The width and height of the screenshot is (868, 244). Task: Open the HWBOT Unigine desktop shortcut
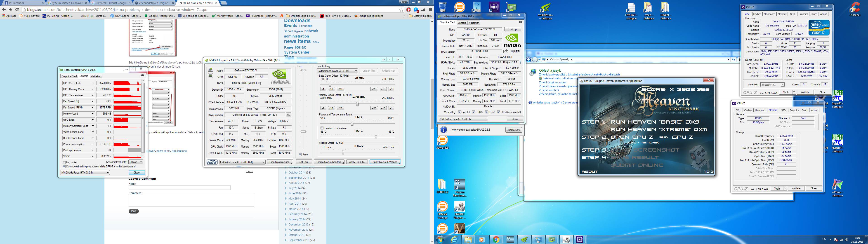tap(460, 210)
